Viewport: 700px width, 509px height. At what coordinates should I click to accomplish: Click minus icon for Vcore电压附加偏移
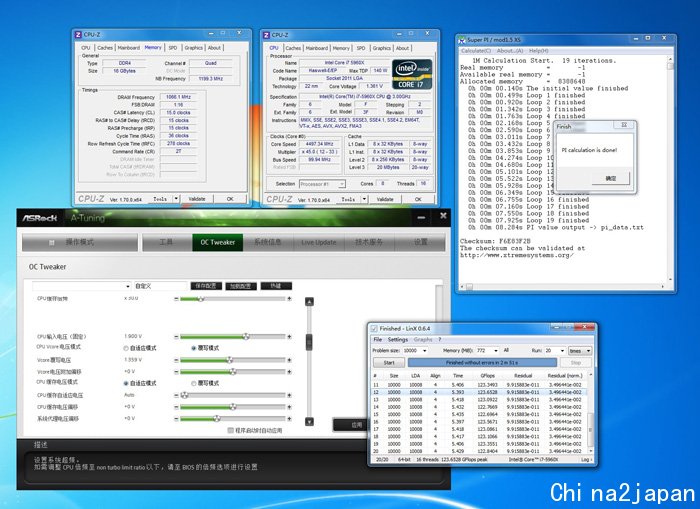point(176,371)
